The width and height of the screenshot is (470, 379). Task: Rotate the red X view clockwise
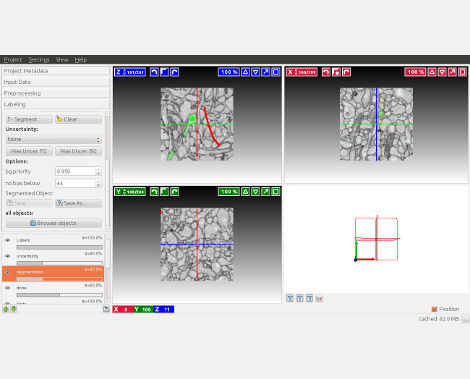346,72
